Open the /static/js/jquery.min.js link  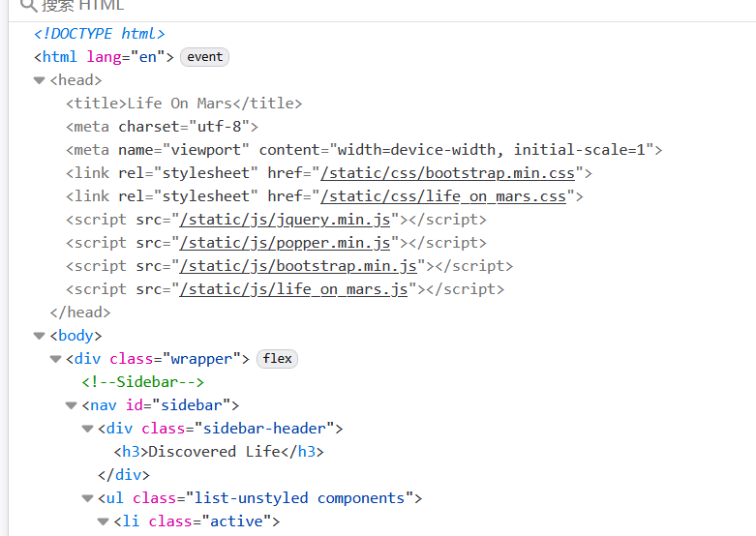285,220
